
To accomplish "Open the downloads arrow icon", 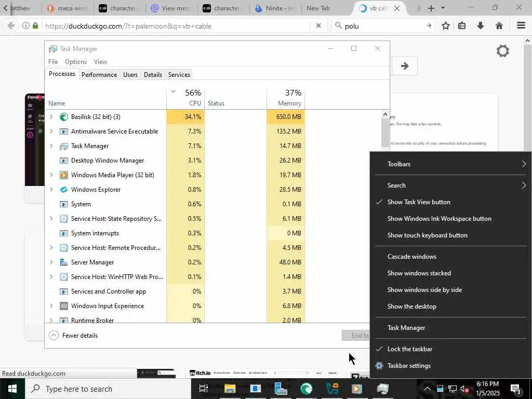I will (481, 26).
